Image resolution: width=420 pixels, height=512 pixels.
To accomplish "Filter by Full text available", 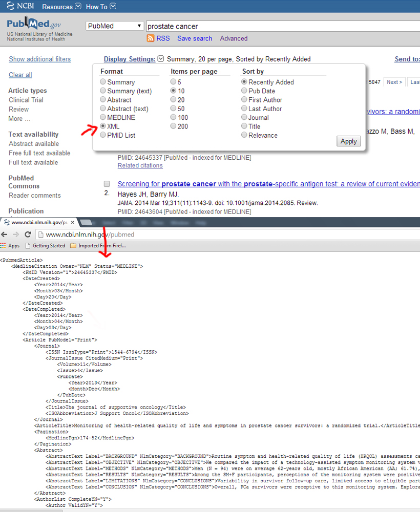I will tap(33, 162).
